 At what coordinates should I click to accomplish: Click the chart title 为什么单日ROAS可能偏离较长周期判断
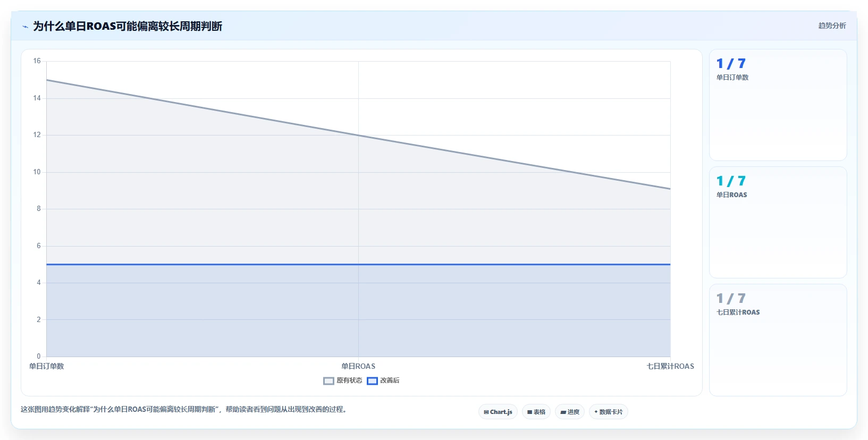128,26
